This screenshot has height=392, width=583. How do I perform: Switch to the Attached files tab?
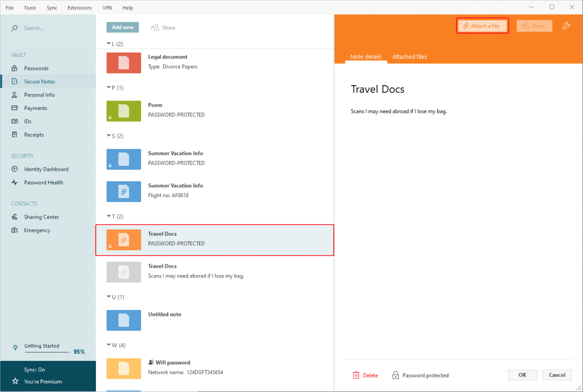point(409,56)
